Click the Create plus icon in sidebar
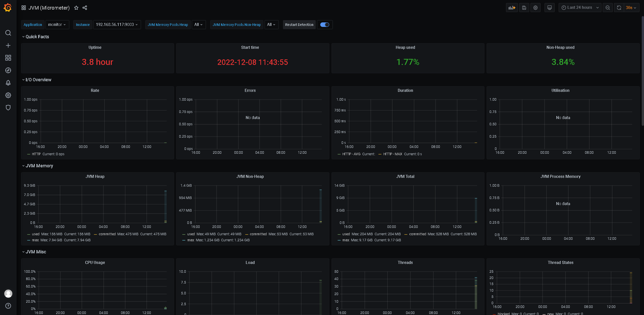The height and width of the screenshot is (315, 644). pyautogui.click(x=8, y=46)
